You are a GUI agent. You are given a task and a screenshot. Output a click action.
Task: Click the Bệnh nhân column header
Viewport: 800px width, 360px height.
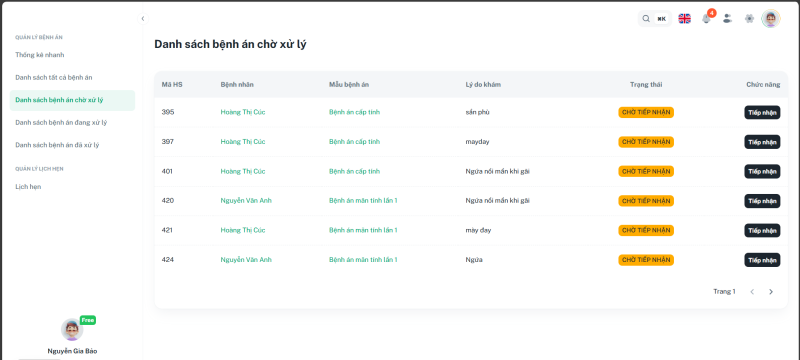[x=237, y=85]
